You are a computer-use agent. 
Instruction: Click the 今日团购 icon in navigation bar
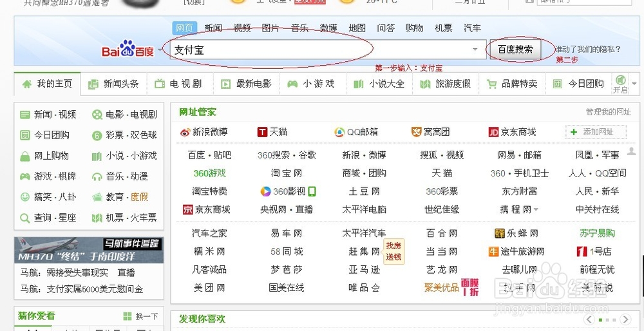[x=557, y=84]
